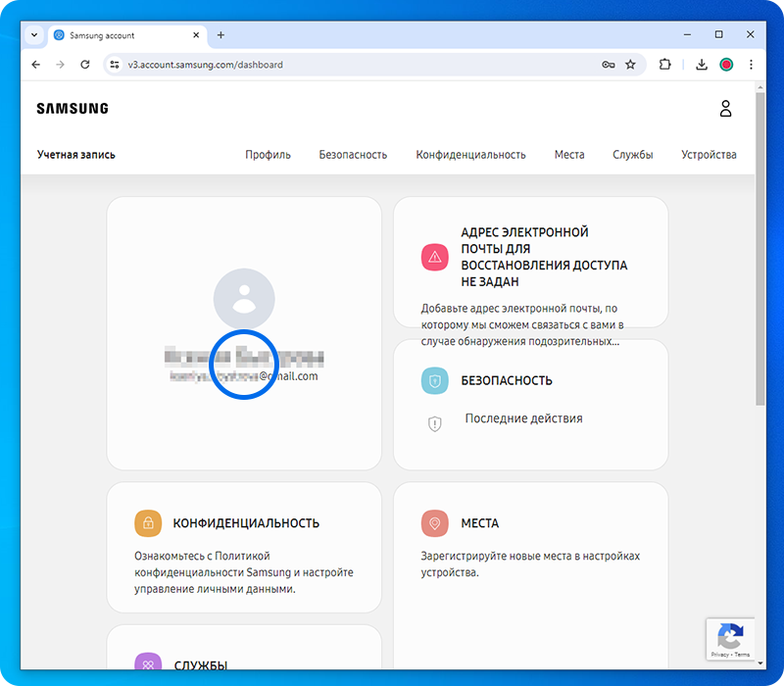This screenshot has height=686, width=784.
Task: Open the КОНФИДЕНЦИАЛЬНОСТЬ card heading
Action: coord(246,523)
